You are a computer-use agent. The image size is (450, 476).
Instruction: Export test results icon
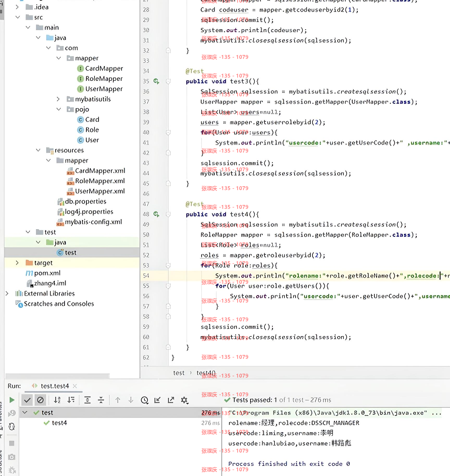171,400
